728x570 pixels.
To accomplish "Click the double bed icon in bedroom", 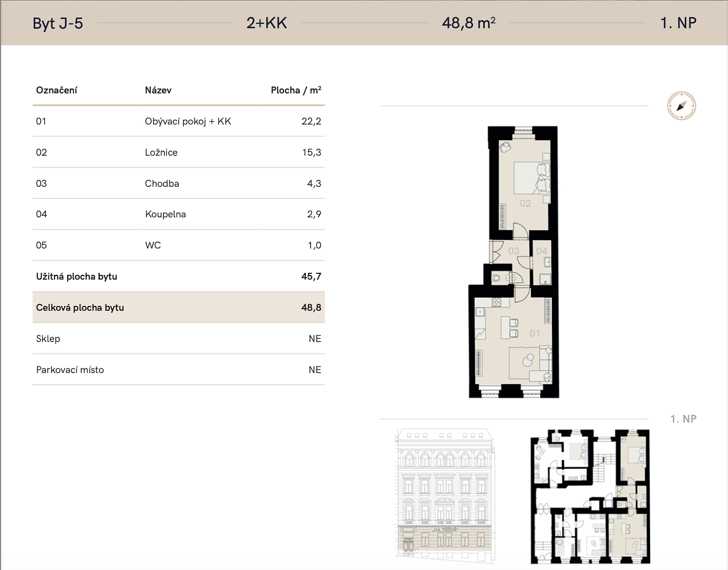I will pyautogui.click(x=531, y=178).
